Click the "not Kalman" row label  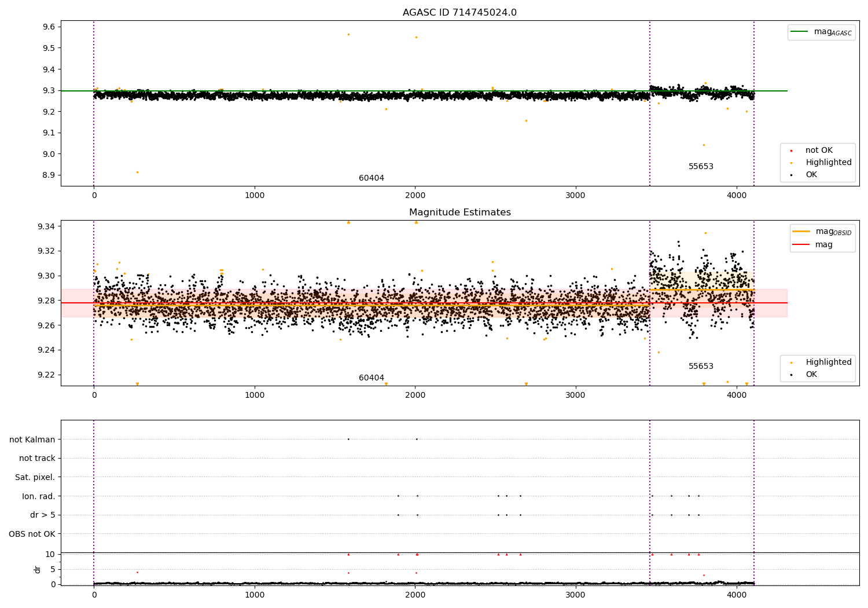[32, 440]
